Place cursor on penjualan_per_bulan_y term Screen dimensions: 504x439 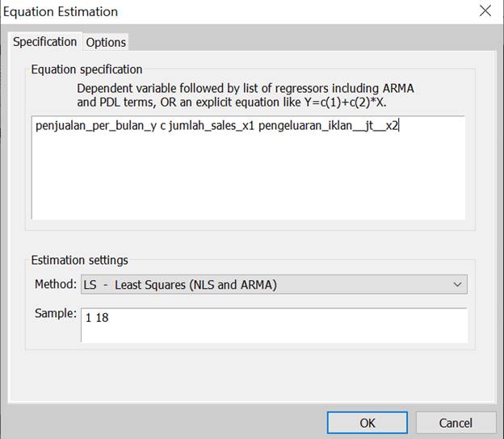pos(95,126)
